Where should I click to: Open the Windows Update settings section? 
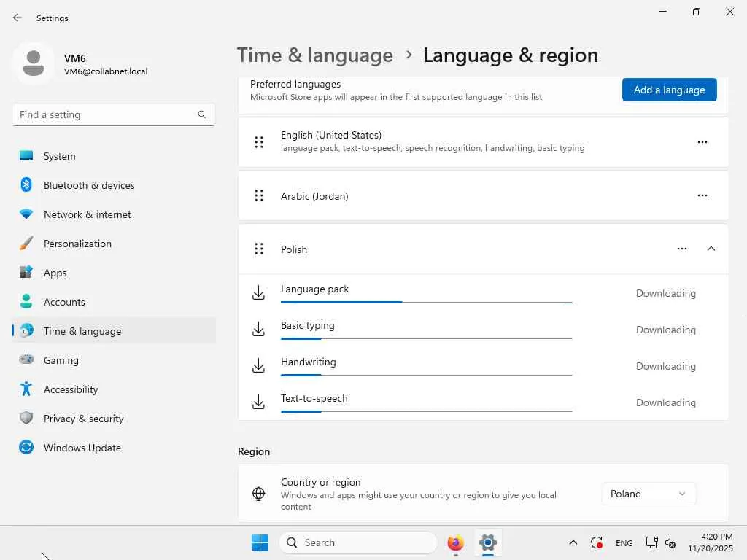[82, 448]
